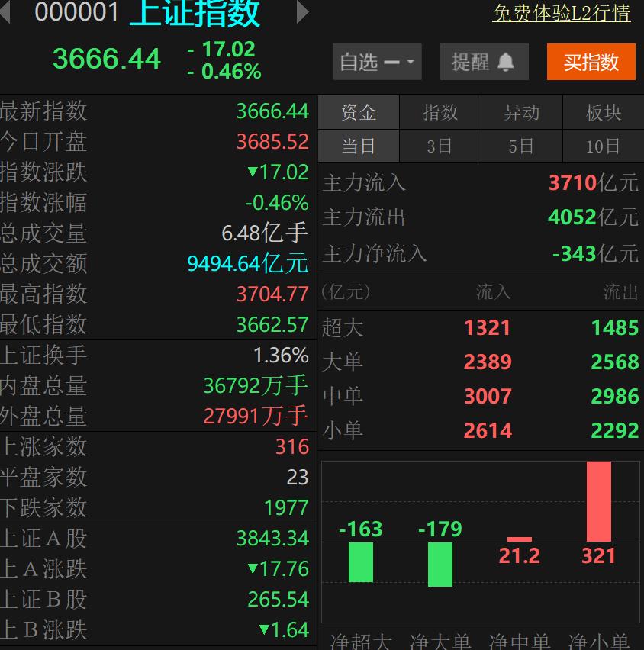
Task: Select the 10日 period tab
Action: click(604, 146)
